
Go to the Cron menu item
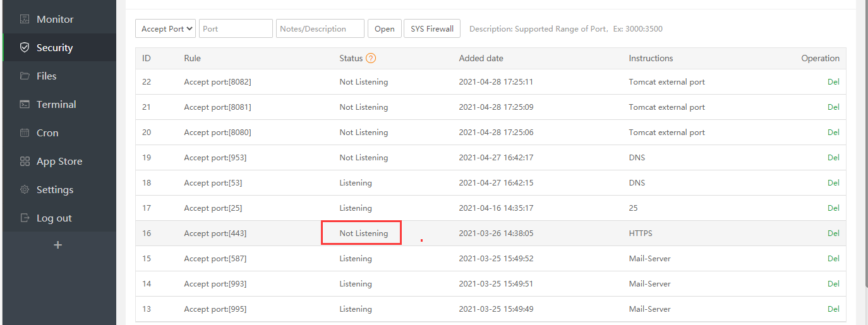pyautogui.click(x=47, y=133)
